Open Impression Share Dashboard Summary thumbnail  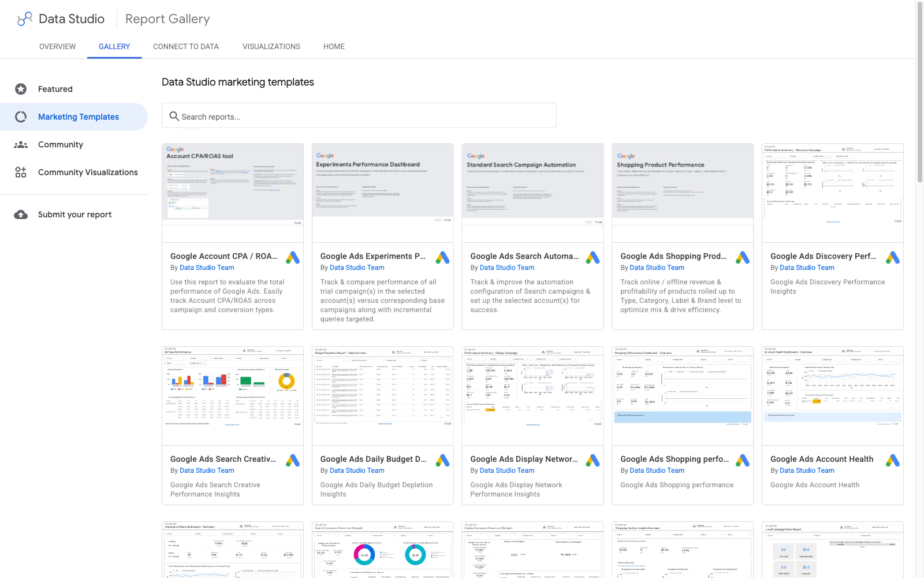[x=233, y=550]
